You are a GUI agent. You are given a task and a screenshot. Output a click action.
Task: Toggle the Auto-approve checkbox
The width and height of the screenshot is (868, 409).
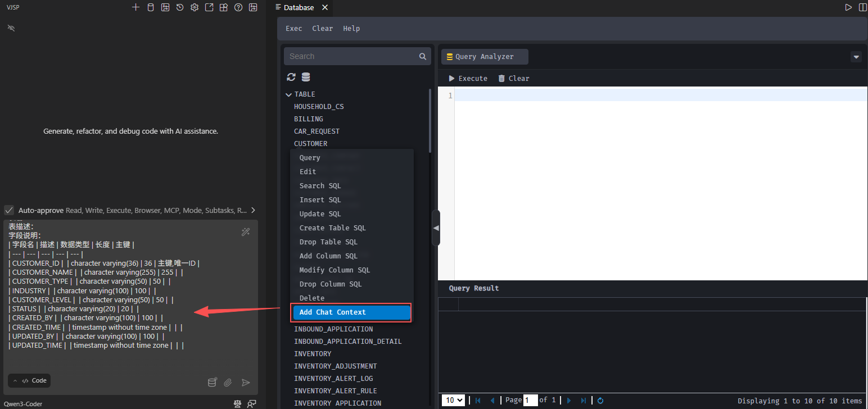click(9, 210)
